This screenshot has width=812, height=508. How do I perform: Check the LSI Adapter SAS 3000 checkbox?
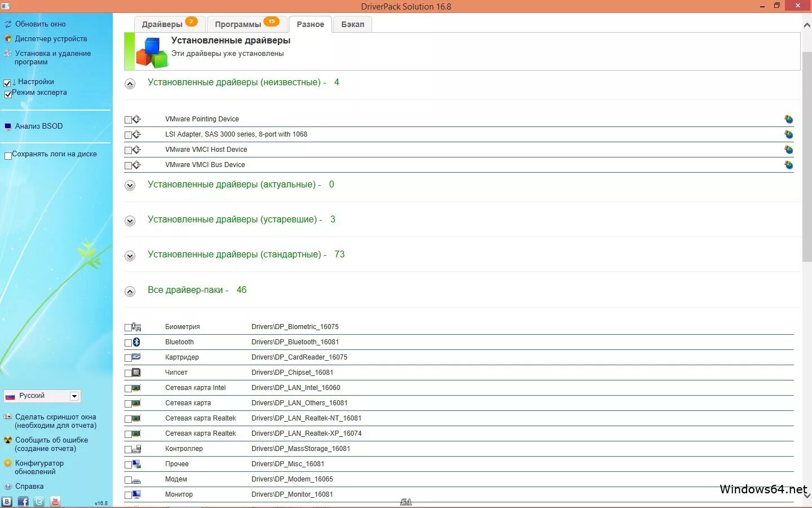128,135
